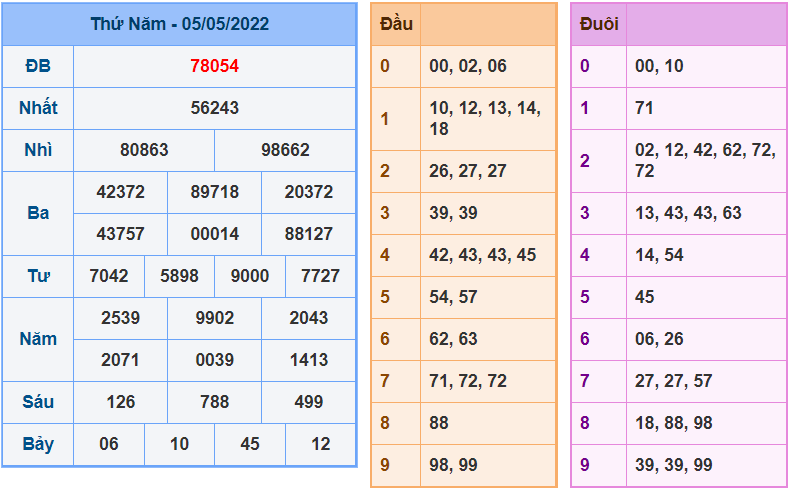Click the Đầu column header
The image size is (790, 490).
pos(396,24)
